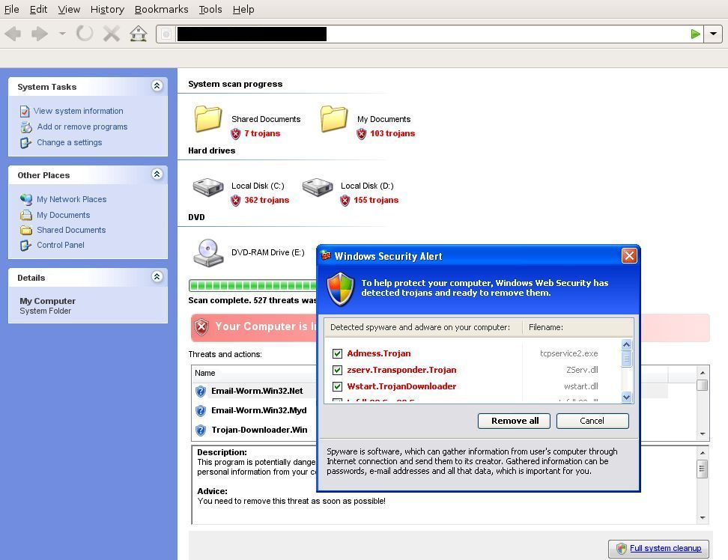Click the ZServ.dll filename
The image size is (728, 560).
pyautogui.click(x=582, y=370)
